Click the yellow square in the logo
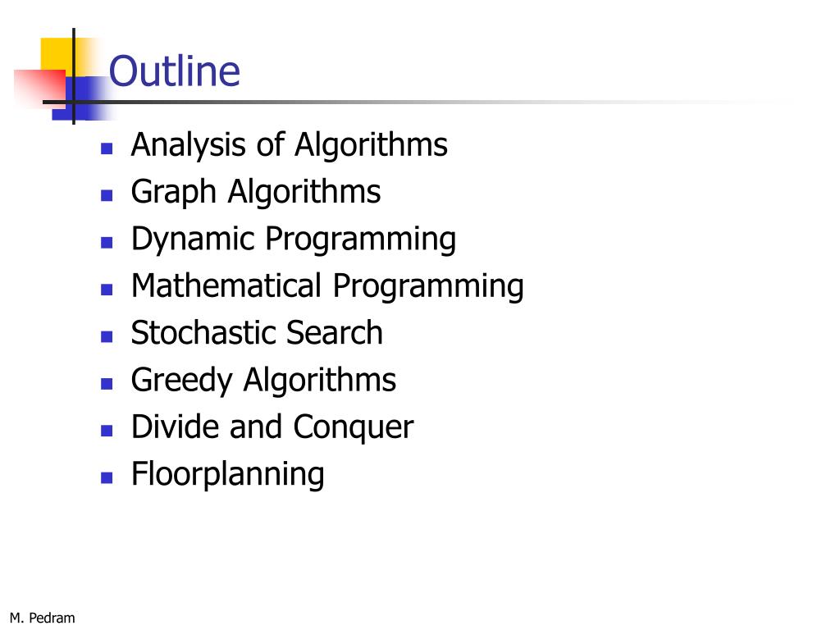 [57, 53]
